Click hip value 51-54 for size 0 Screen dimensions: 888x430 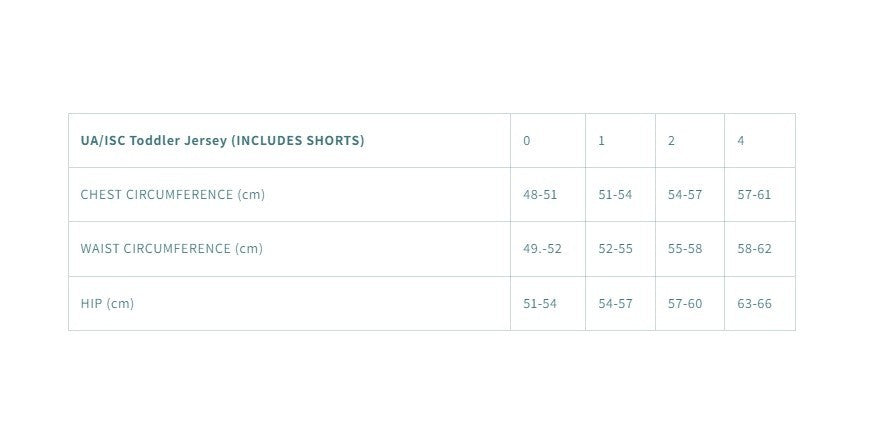[x=540, y=304]
